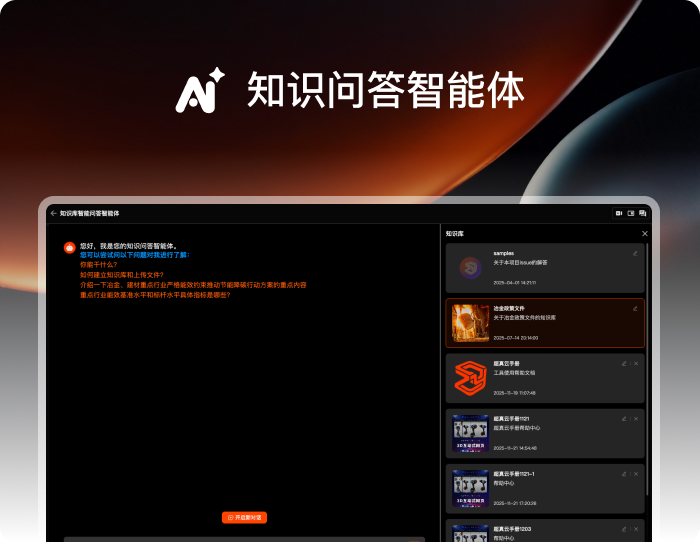Click the back arrow beside 知识库智能问答智能体

click(54, 213)
